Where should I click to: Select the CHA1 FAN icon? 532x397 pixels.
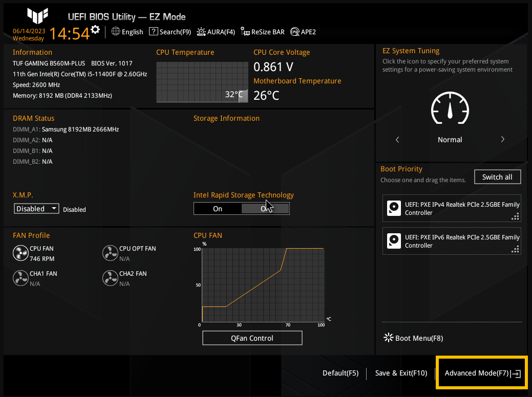pyautogui.click(x=20, y=278)
